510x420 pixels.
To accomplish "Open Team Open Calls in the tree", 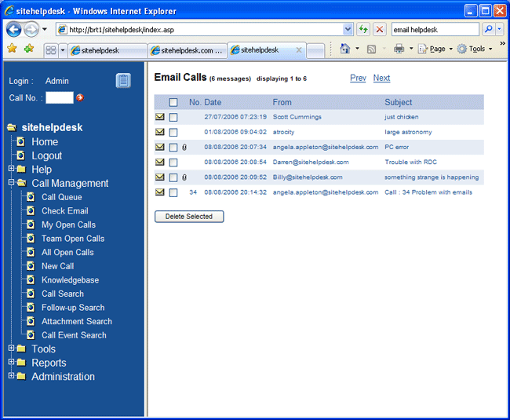I will pyautogui.click(x=73, y=239).
